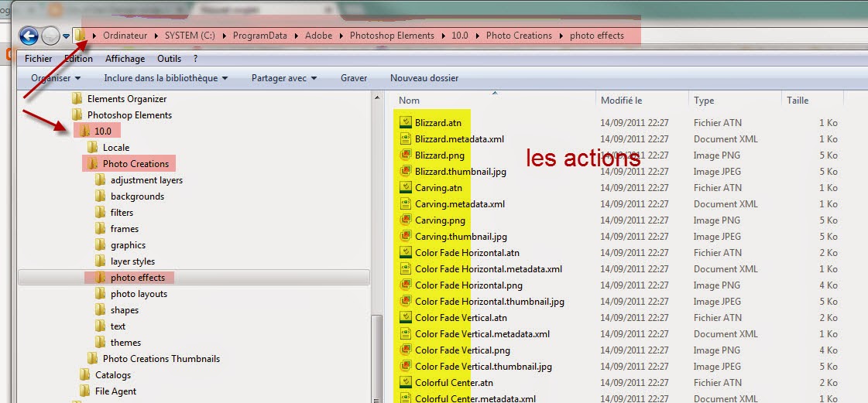868x403 pixels.
Task: Click Photo Creations in the address breadcrumb
Action: pos(519,36)
